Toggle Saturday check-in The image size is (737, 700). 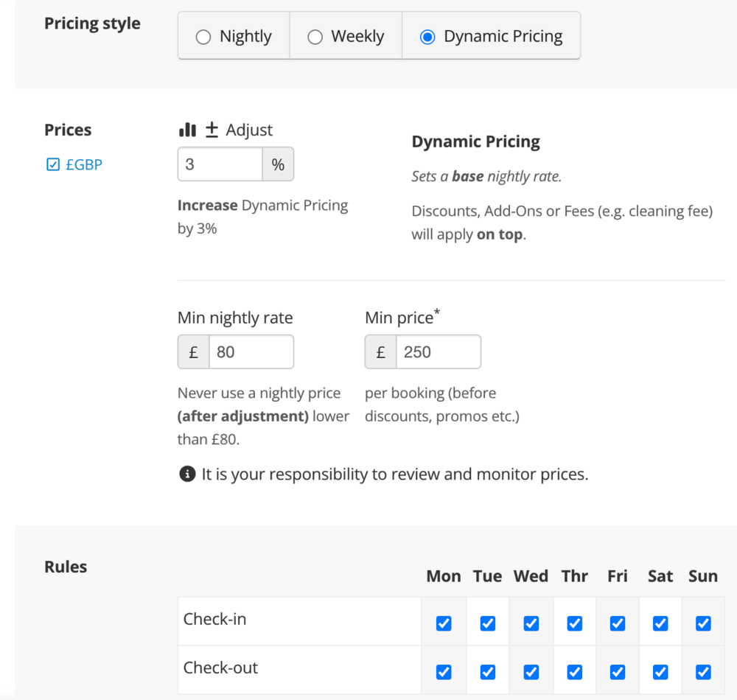[660, 623]
